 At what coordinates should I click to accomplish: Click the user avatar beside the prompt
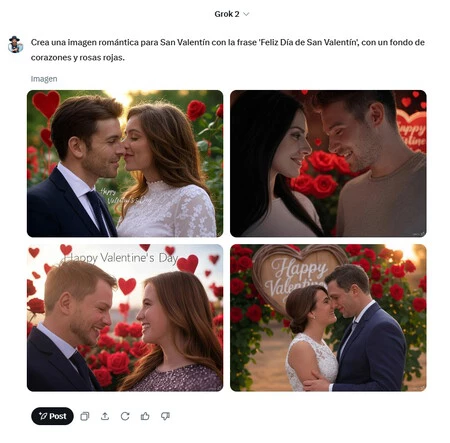pyautogui.click(x=15, y=44)
